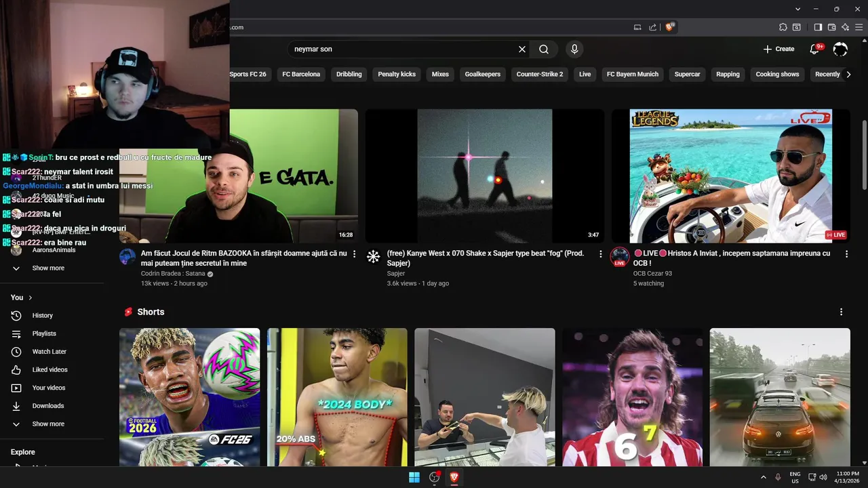Open the Brave icon in taskbar
The image size is (868, 488).
(454, 477)
